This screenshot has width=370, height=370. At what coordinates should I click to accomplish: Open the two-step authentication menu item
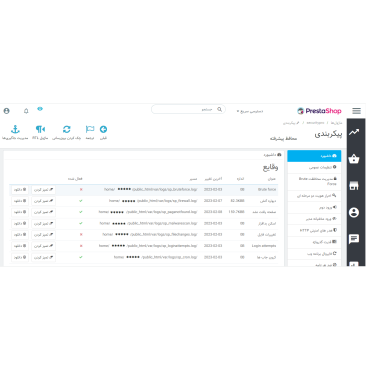coord(314,196)
